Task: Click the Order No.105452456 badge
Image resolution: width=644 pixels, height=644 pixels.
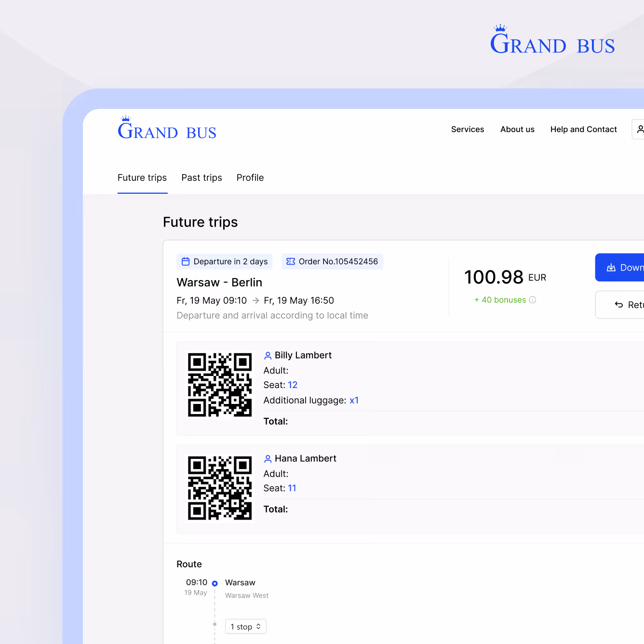Action: tap(332, 261)
